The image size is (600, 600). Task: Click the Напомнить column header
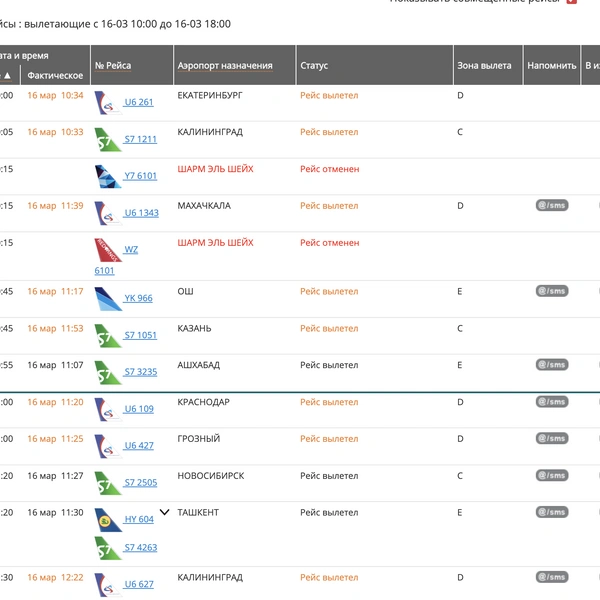(551, 65)
